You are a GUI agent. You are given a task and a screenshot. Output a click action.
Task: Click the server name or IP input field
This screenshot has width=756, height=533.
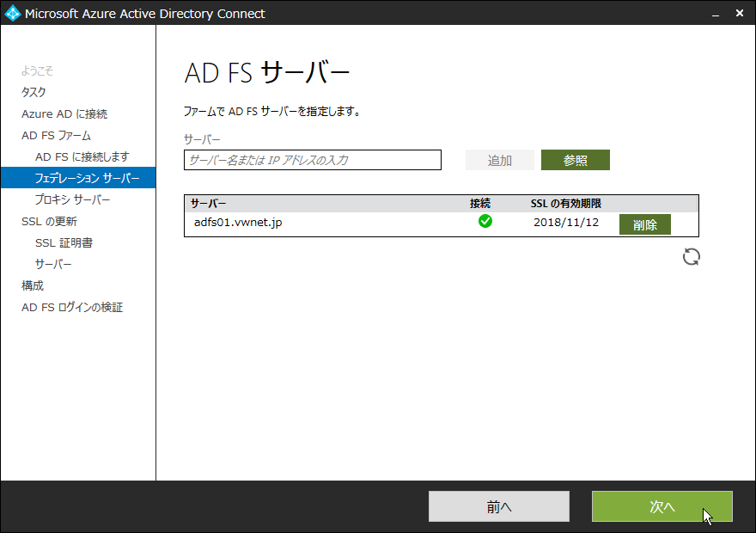point(313,160)
